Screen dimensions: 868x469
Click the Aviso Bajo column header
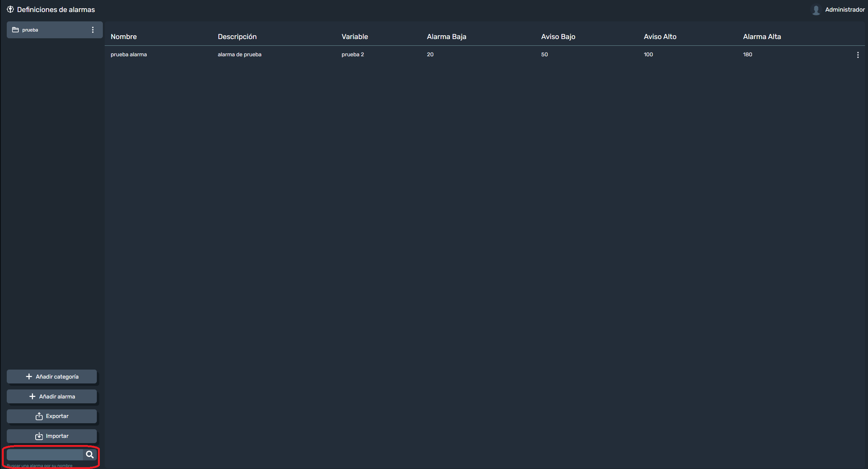click(x=558, y=36)
